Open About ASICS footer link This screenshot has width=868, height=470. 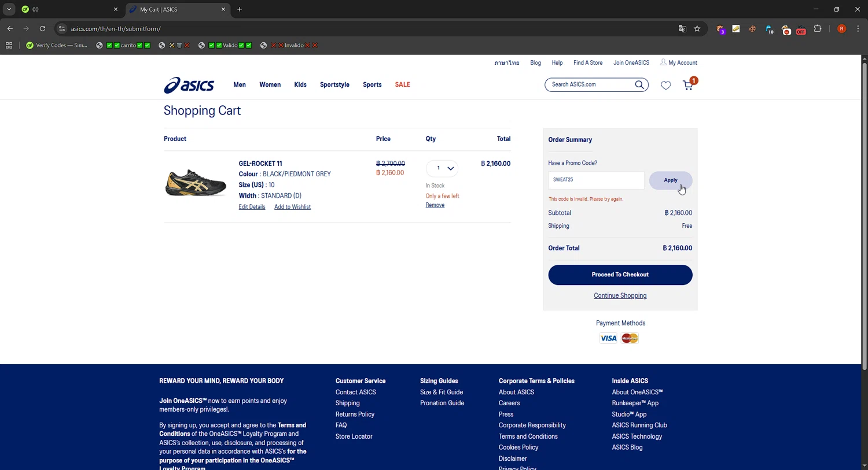516,393
